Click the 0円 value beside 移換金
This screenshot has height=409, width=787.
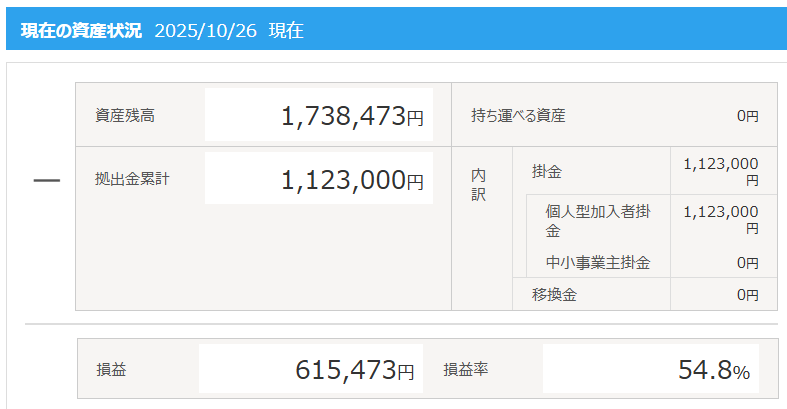click(x=747, y=294)
